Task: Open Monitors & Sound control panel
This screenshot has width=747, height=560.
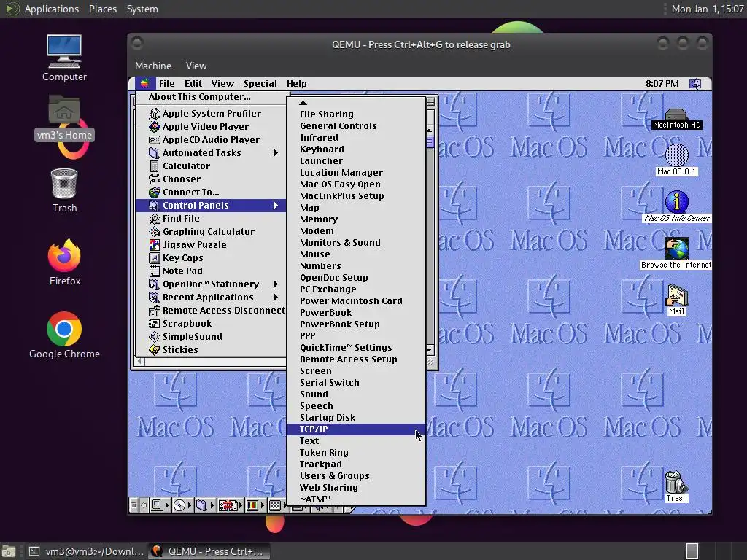Action: 356,242
